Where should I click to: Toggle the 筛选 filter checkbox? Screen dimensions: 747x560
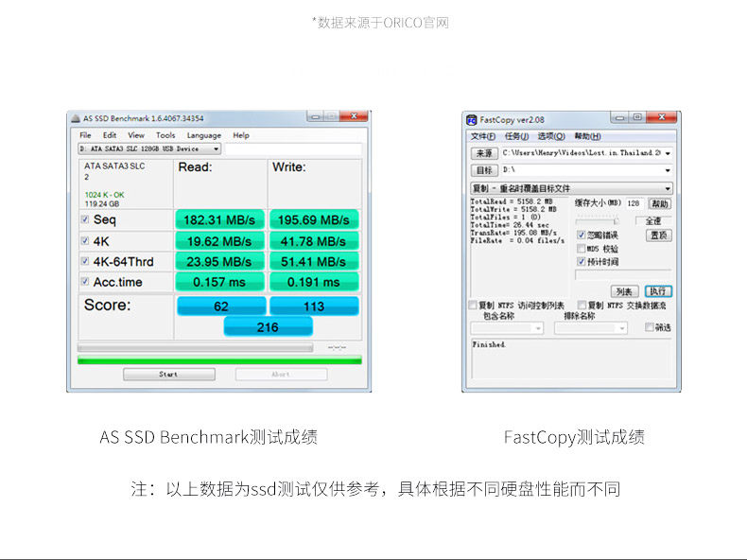[x=649, y=327]
